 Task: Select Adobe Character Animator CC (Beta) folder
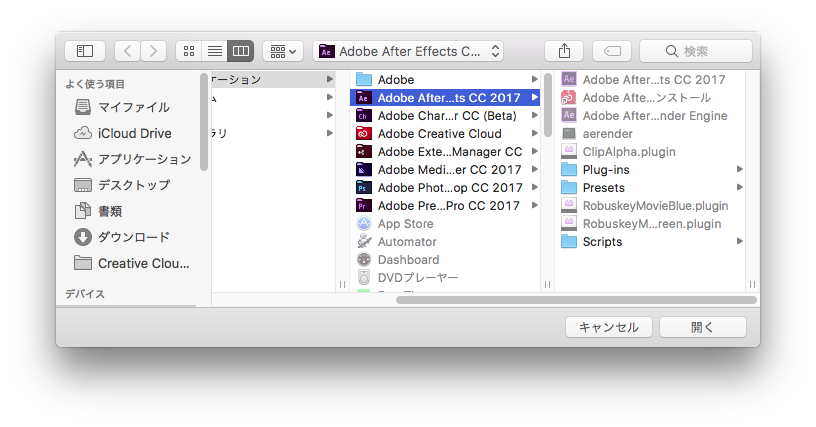click(445, 115)
